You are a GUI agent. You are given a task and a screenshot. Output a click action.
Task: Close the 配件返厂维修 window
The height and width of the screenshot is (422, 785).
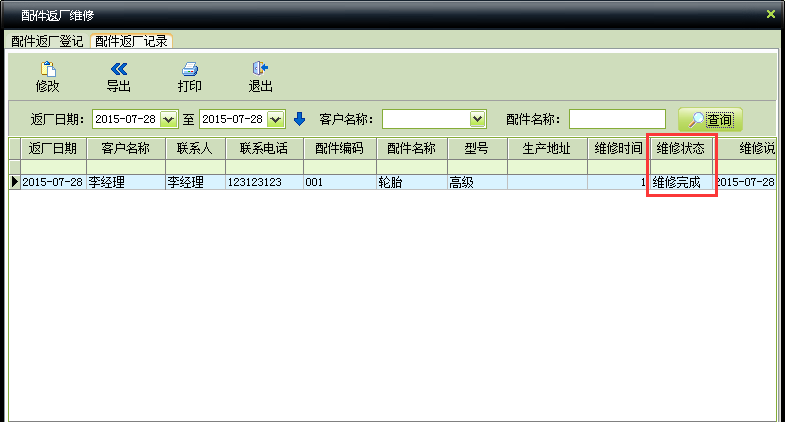pyautogui.click(x=771, y=15)
